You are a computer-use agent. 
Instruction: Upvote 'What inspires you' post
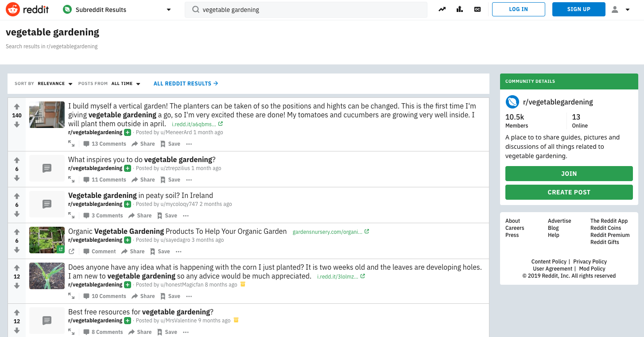point(17,160)
